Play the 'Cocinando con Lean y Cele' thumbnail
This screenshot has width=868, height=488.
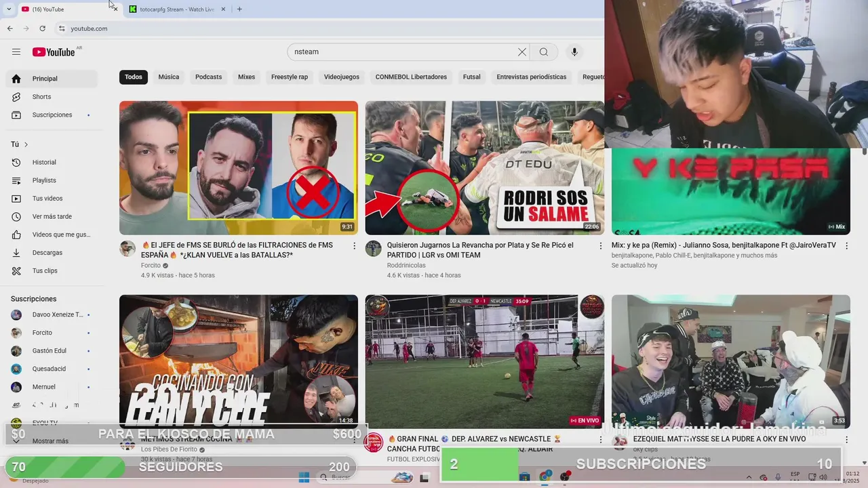(x=239, y=361)
